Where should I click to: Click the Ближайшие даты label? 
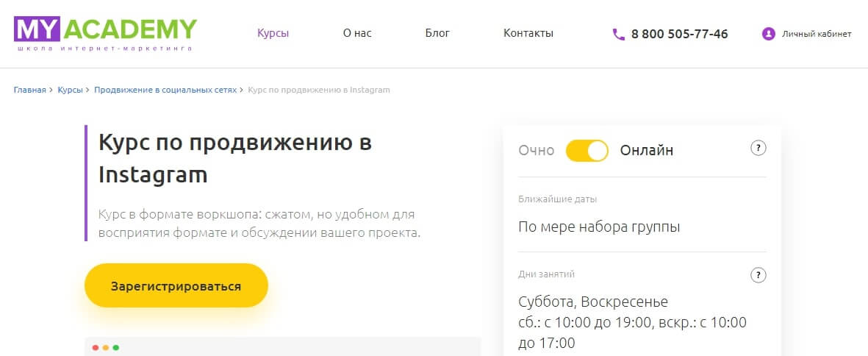(x=557, y=199)
